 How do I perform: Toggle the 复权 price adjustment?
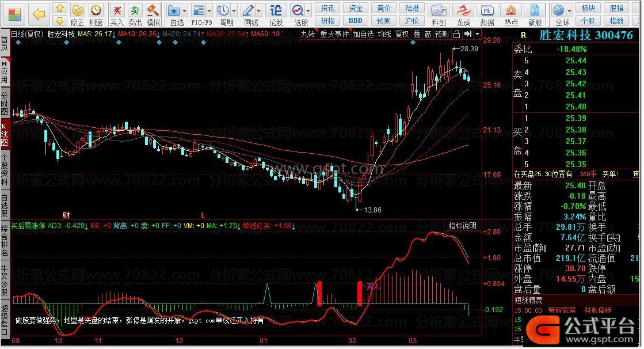pos(402,34)
